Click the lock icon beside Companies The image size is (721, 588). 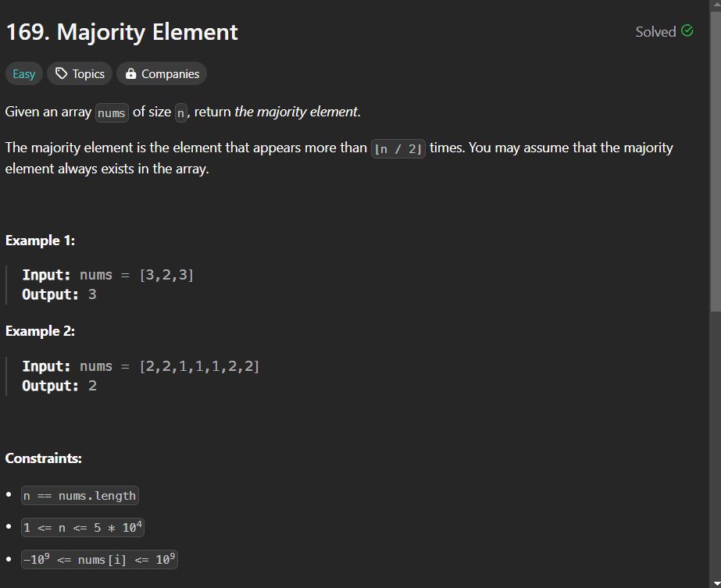(x=130, y=73)
